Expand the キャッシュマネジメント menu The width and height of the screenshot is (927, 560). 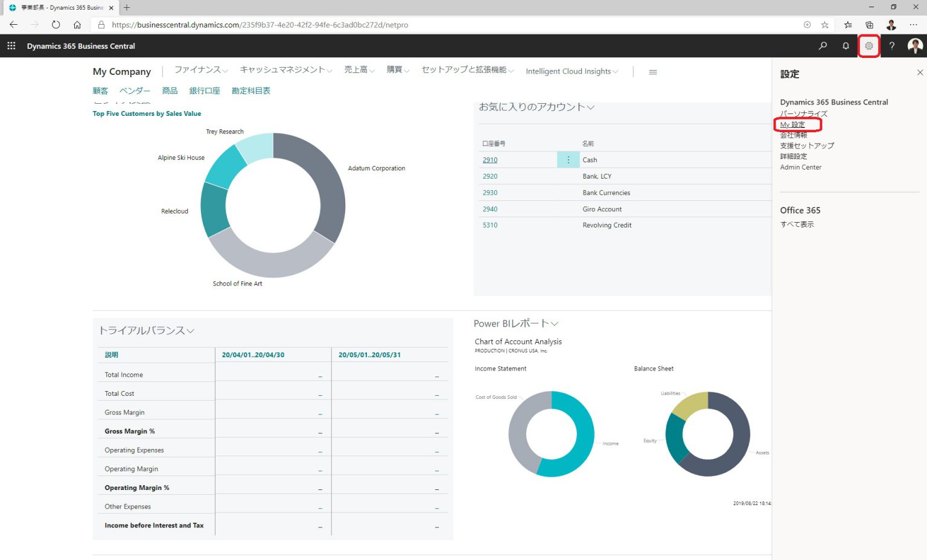(286, 70)
